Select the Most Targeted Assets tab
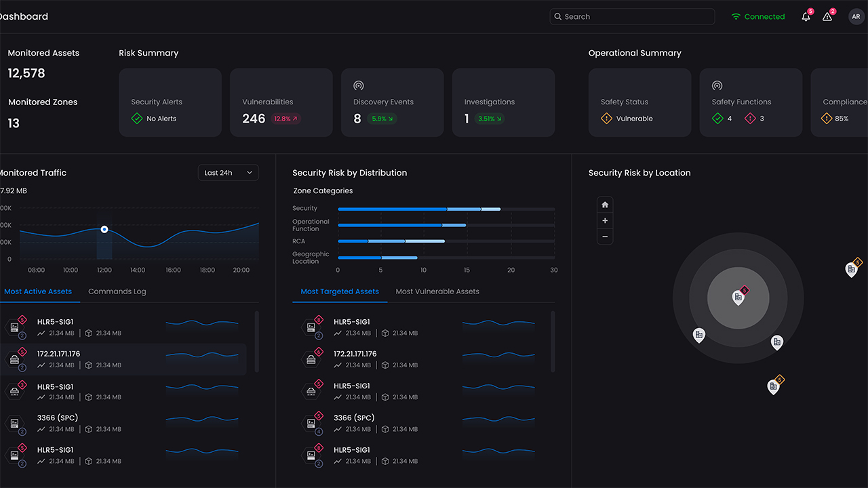This screenshot has width=868, height=488. [339, 291]
